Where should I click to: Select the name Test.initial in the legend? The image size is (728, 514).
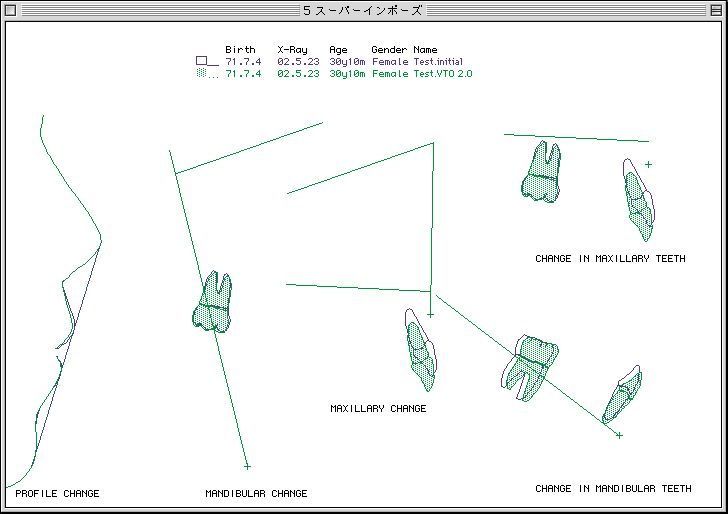(x=438, y=61)
